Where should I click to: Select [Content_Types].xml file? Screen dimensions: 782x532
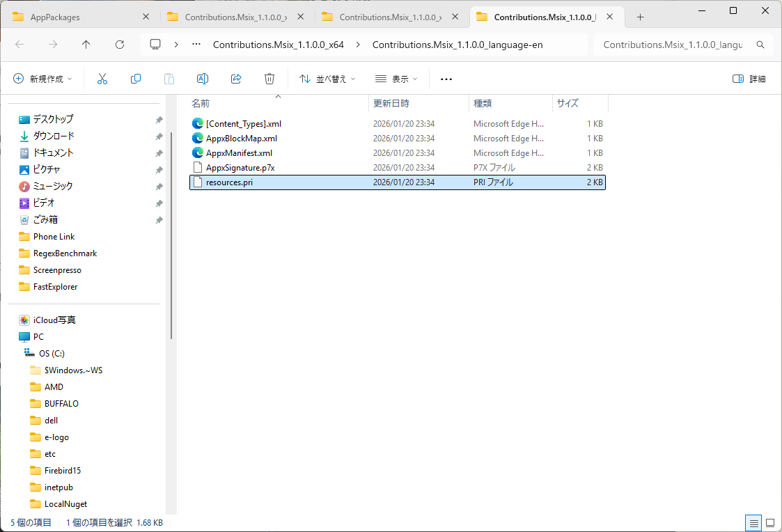pyautogui.click(x=398, y=124)
